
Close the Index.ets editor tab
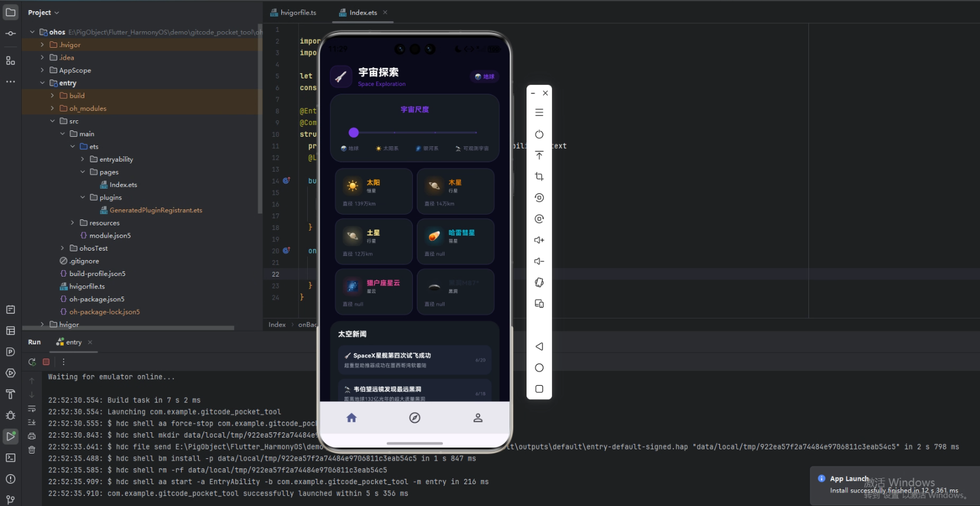coord(385,12)
